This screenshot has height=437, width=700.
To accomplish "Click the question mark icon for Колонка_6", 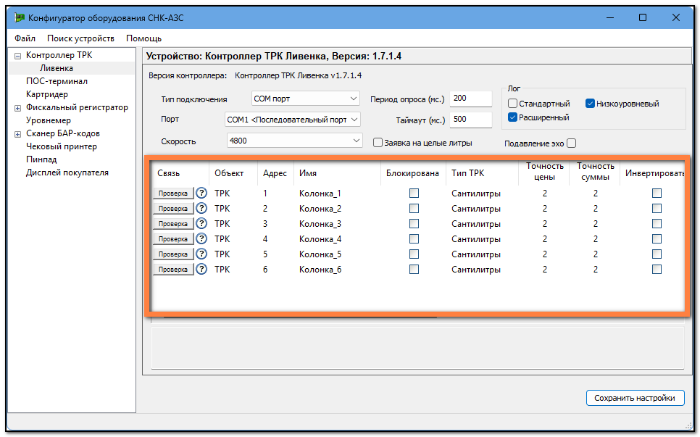I will 201,269.
